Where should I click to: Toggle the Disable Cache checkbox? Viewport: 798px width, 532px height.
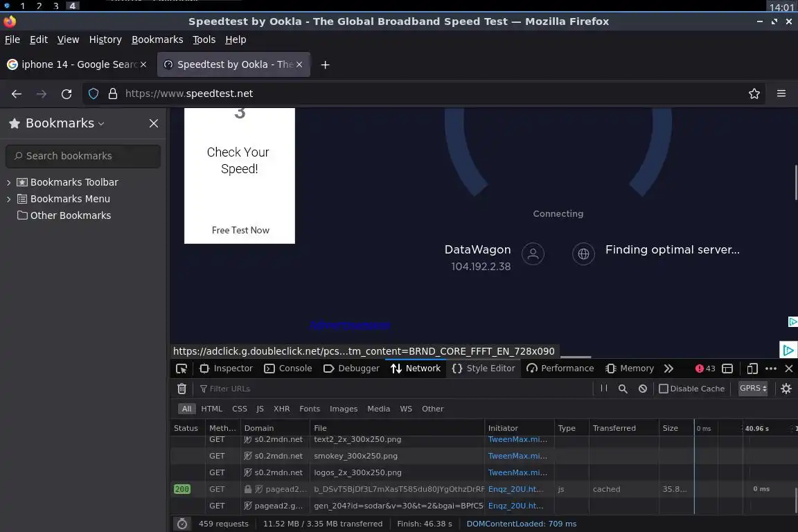(x=664, y=389)
